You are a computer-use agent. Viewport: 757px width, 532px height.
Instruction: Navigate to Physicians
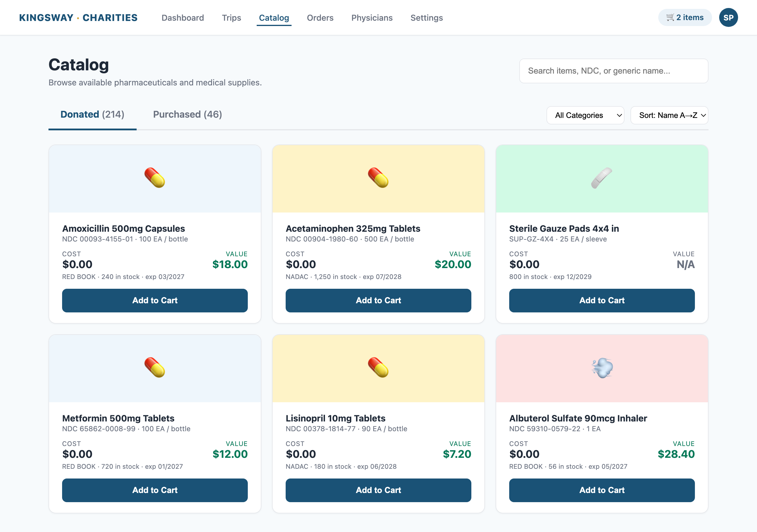[372, 18]
